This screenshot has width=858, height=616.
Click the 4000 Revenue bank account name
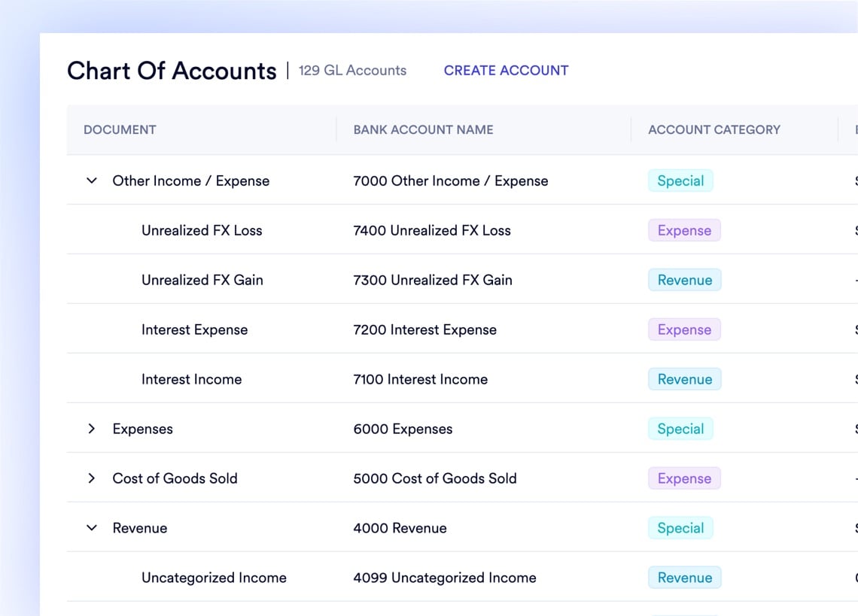pos(400,528)
